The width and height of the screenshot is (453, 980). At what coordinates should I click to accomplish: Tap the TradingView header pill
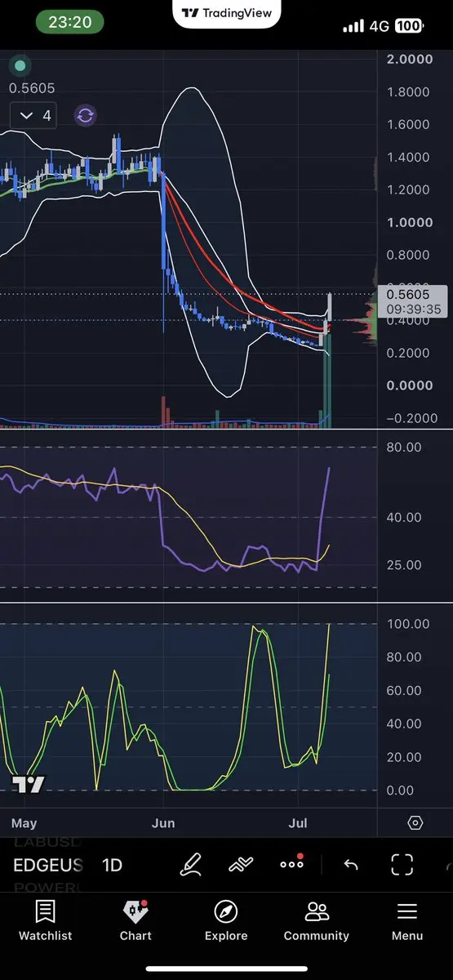click(x=227, y=13)
